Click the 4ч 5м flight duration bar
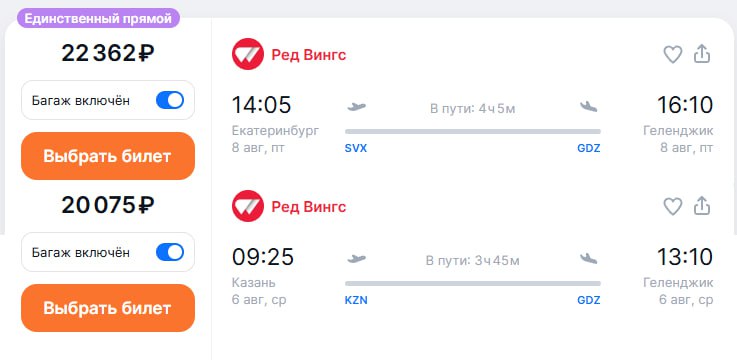The height and width of the screenshot is (360, 737). tap(473, 132)
